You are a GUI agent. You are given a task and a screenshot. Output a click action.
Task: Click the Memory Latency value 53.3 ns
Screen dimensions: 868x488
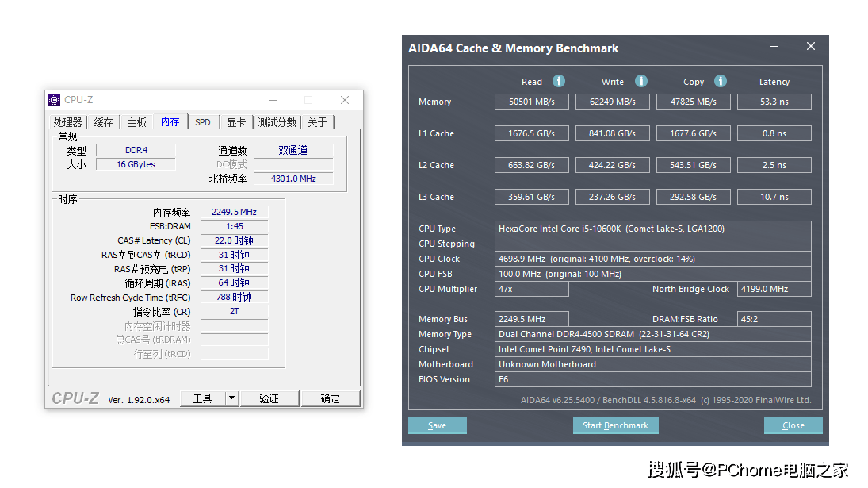tap(774, 102)
